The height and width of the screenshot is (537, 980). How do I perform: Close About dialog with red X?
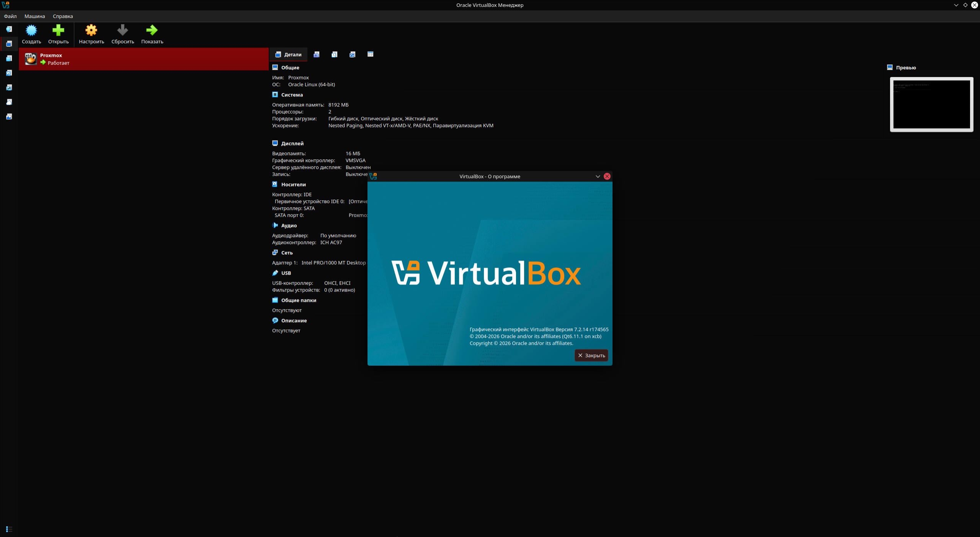tap(607, 176)
